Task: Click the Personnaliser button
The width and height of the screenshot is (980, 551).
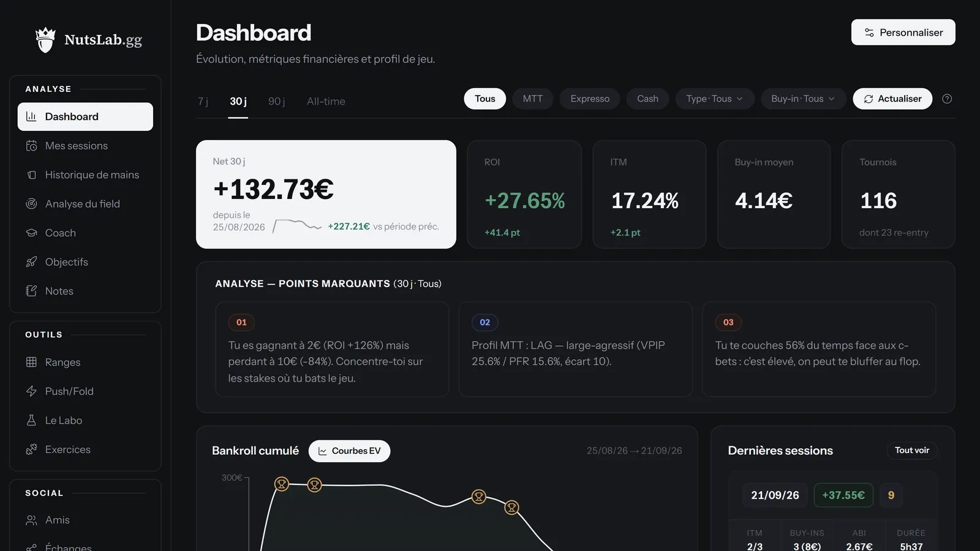Action: (903, 32)
